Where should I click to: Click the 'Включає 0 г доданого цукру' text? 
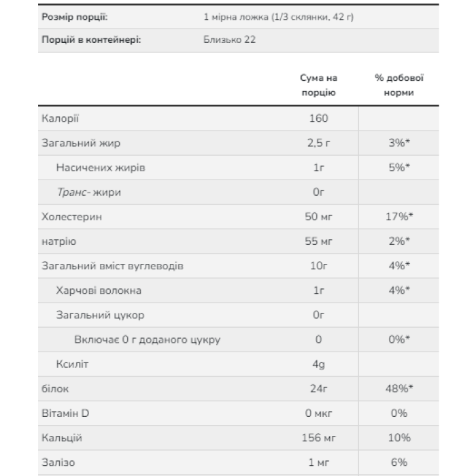pyautogui.click(x=147, y=339)
